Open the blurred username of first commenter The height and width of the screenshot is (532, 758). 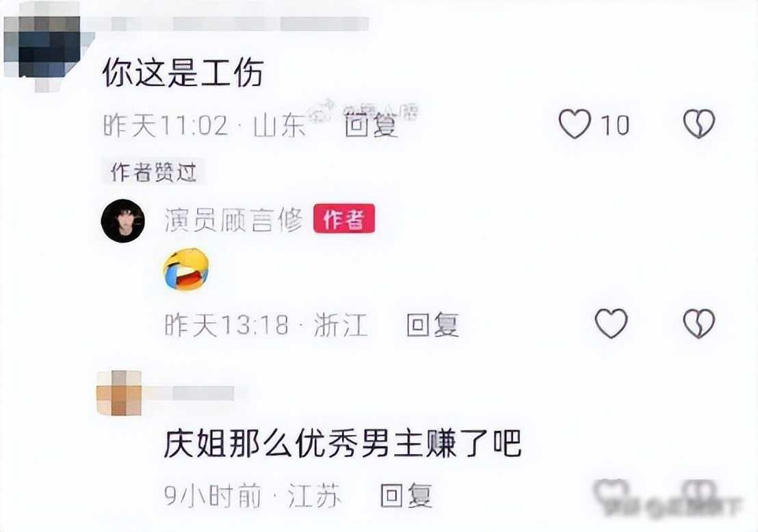[232, 23]
